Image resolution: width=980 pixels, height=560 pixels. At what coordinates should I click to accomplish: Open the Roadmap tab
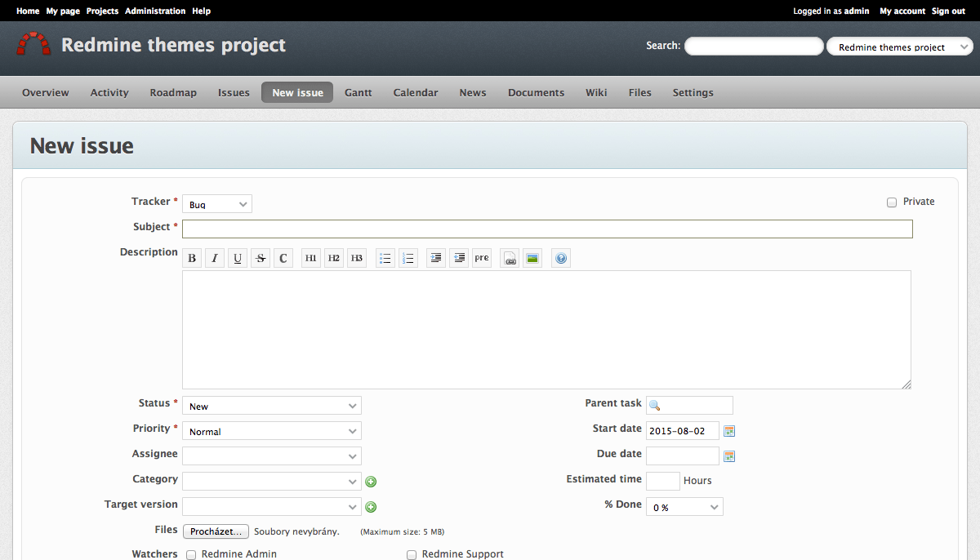pos(173,92)
